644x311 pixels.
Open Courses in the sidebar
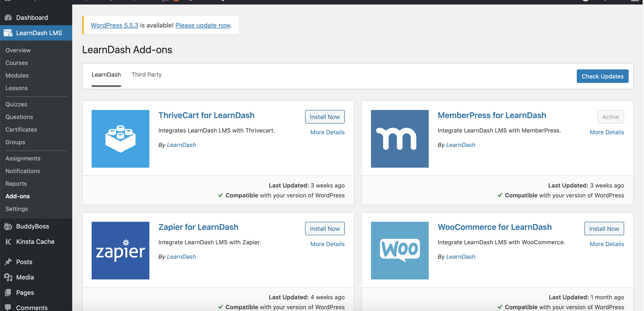[x=16, y=63]
